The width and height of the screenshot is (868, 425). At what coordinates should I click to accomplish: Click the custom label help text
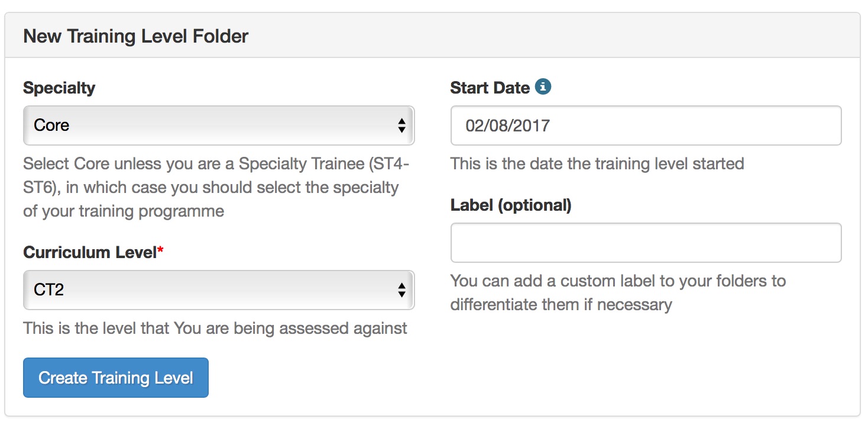pyautogui.click(x=617, y=292)
